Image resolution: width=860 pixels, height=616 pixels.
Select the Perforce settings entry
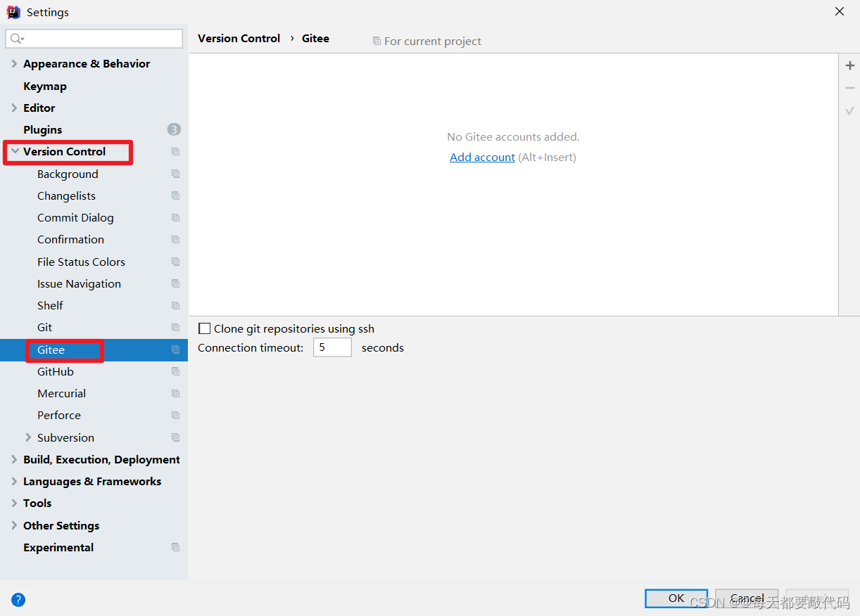59,416
